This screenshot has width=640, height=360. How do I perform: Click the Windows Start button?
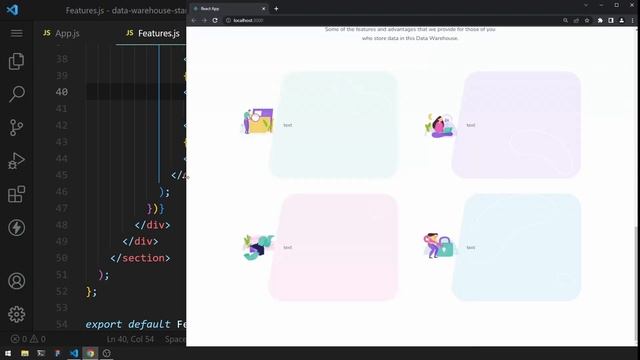(x=8, y=353)
